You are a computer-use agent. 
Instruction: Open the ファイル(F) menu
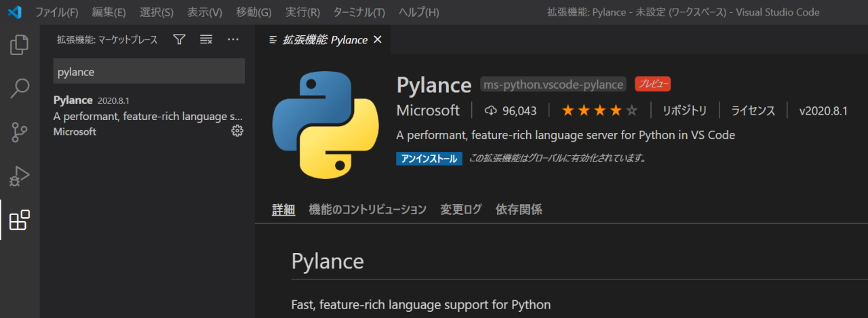click(x=56, y=12)
